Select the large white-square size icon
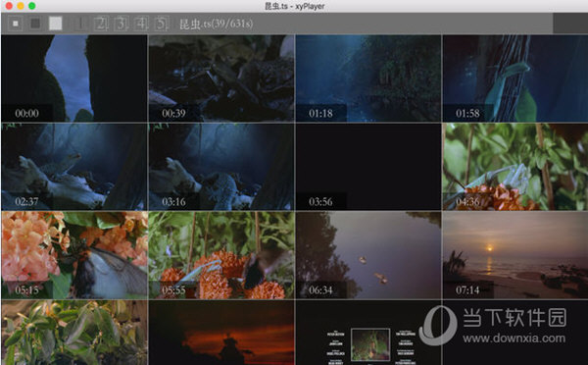Image resolution: width=588 pixels, height=365 pixels. tap(56, 24)
